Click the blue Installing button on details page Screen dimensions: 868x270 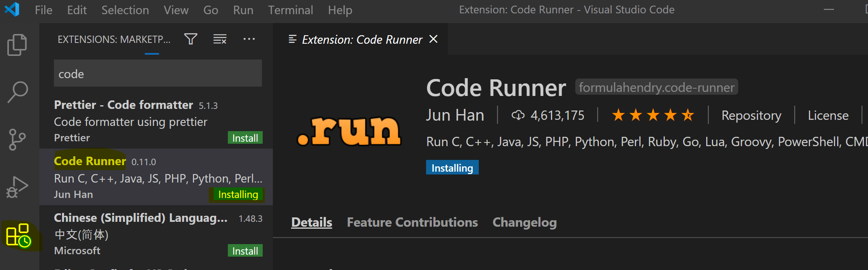point(452,168)
